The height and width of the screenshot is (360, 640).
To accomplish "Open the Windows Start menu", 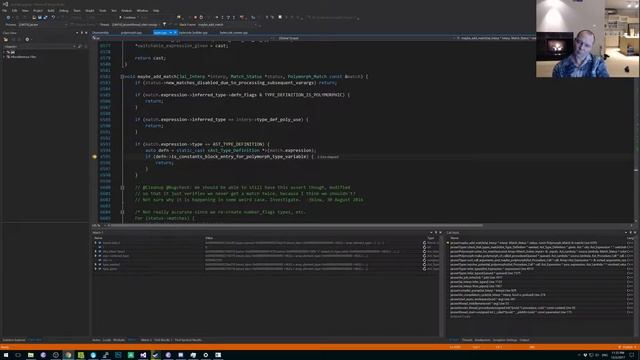I will point(6,355).
